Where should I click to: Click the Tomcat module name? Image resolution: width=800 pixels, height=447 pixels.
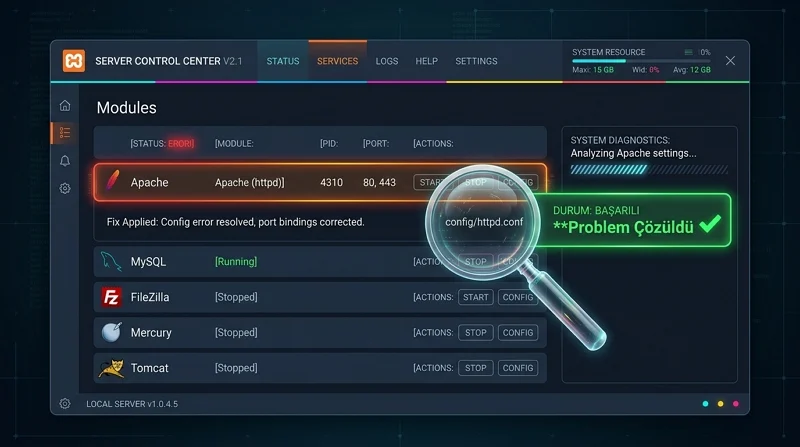coord(149,368)
